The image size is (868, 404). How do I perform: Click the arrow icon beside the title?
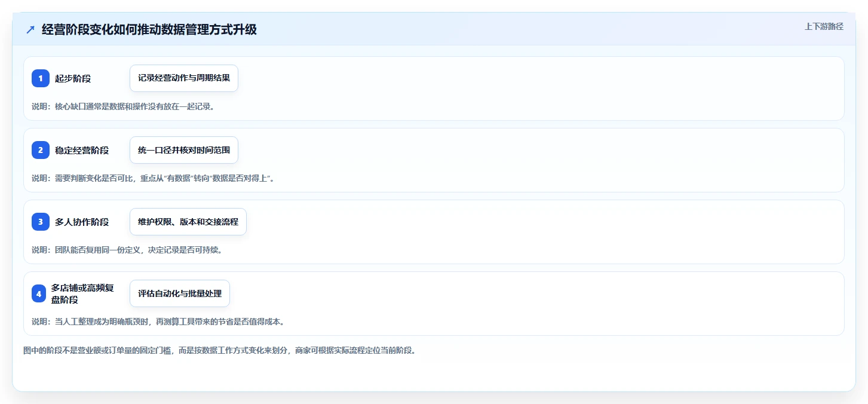pos(30,30)
